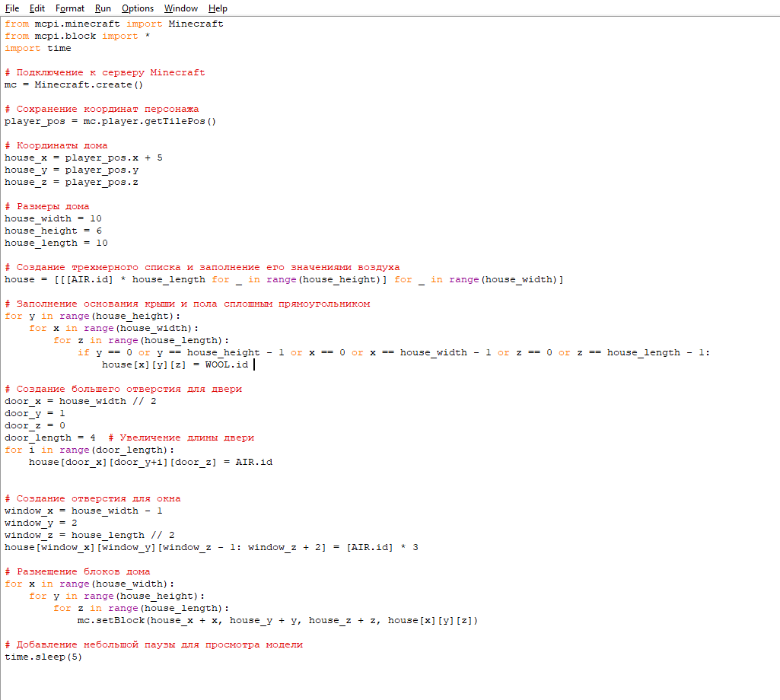Open the Window menu
Viewport: 780px width, 700px height.
pyautogui.click(x=181, y=8)
